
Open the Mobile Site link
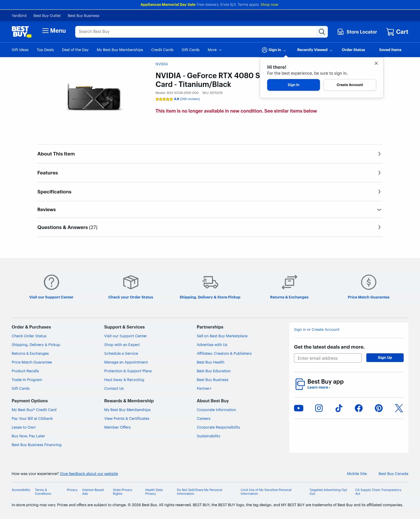(x=357, y=474)
